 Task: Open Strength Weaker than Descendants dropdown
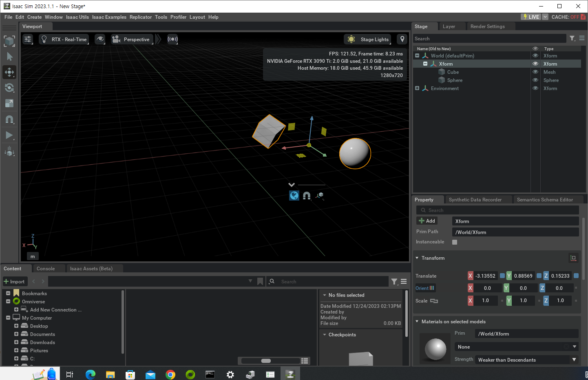tap(526, 360)
